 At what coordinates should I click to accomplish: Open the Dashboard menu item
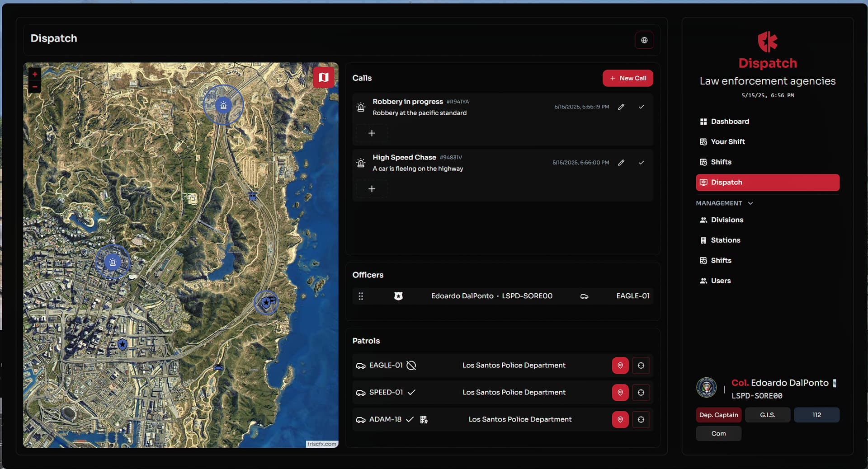pyautogui.click(x=730, y=122)
